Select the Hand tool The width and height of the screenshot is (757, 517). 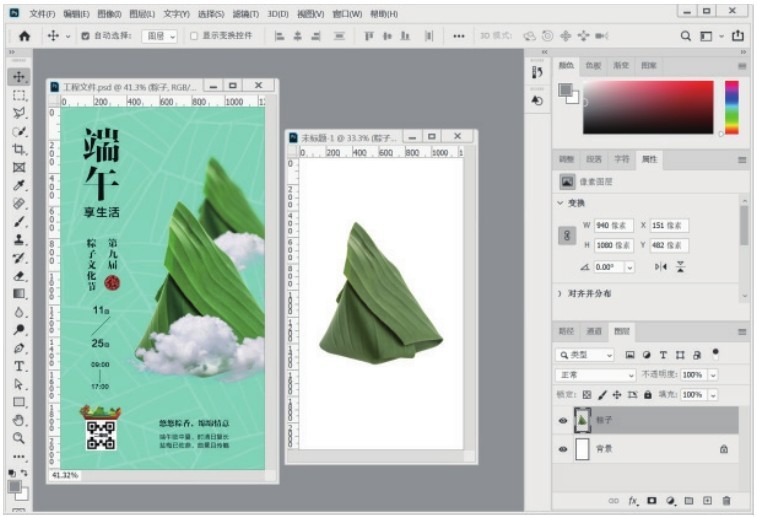(x=19, y=420)
